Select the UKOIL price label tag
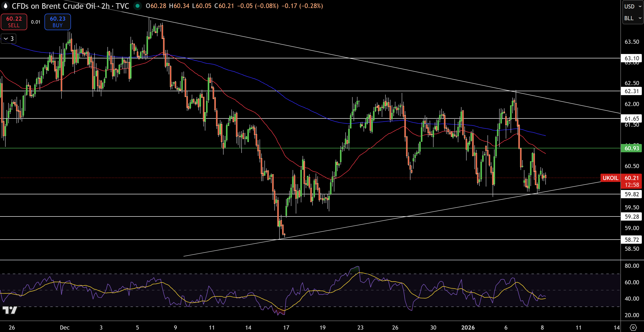644x332 pixels. pos(610,178)
